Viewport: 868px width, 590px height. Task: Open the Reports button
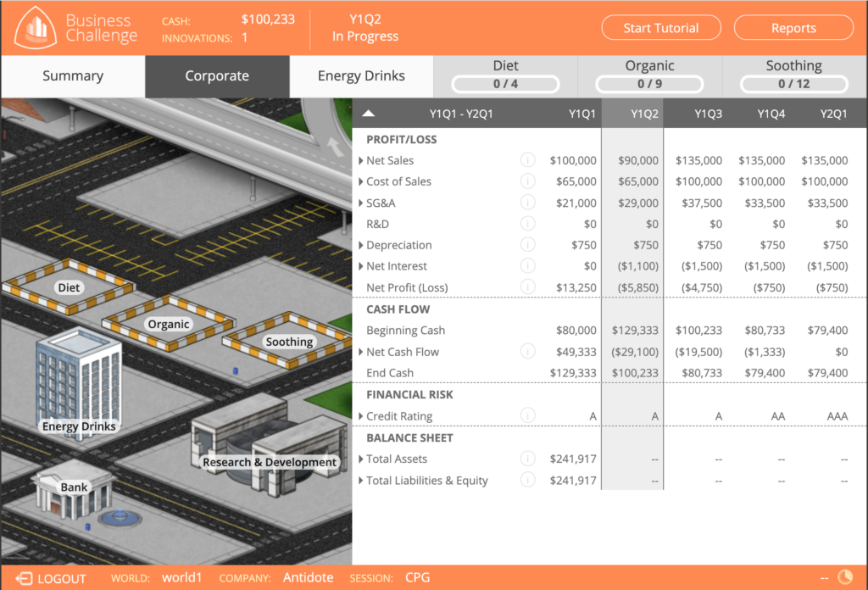(x=793, y=28)
